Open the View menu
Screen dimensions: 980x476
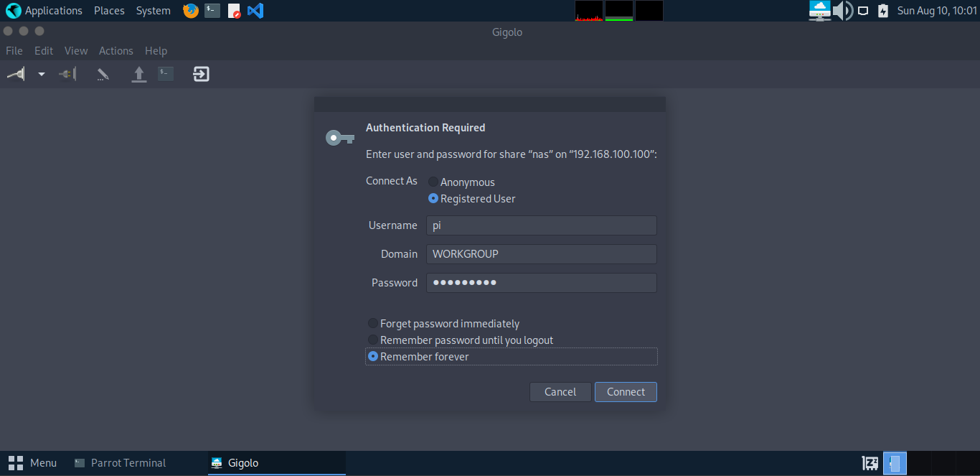(x=76, y=50)
